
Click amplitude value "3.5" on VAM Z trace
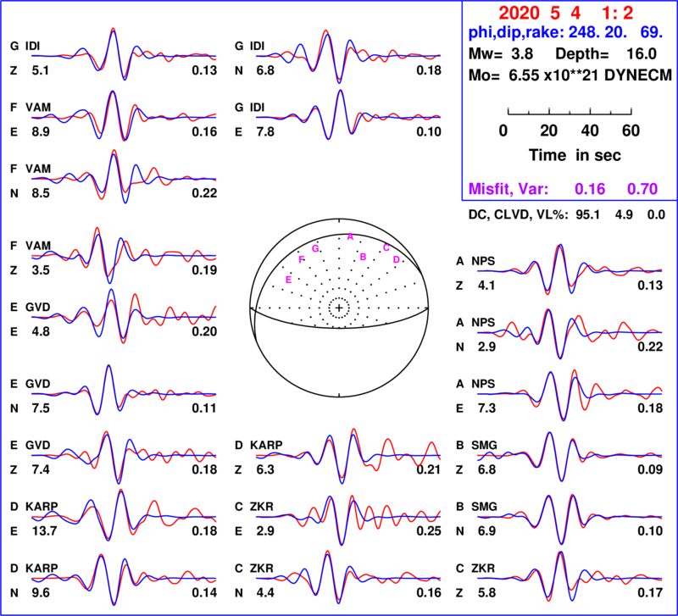coord(40,270)
